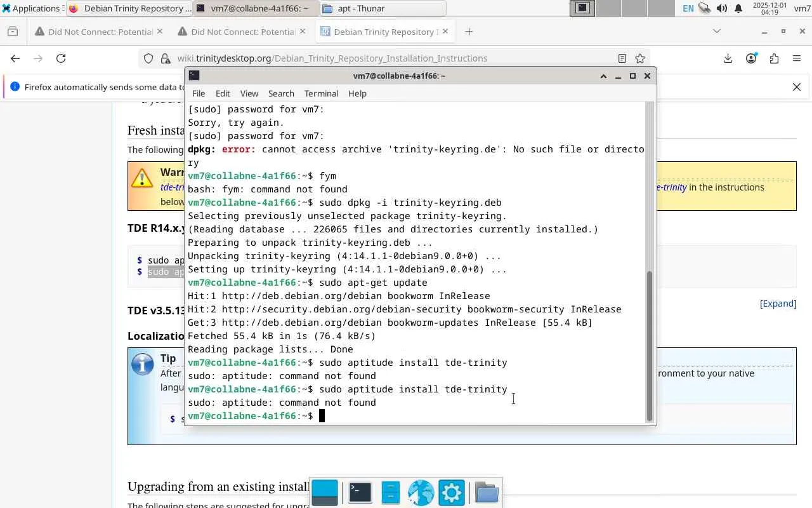Open the network status icon in the panel

pyautogui.click(x=704, y=8)
